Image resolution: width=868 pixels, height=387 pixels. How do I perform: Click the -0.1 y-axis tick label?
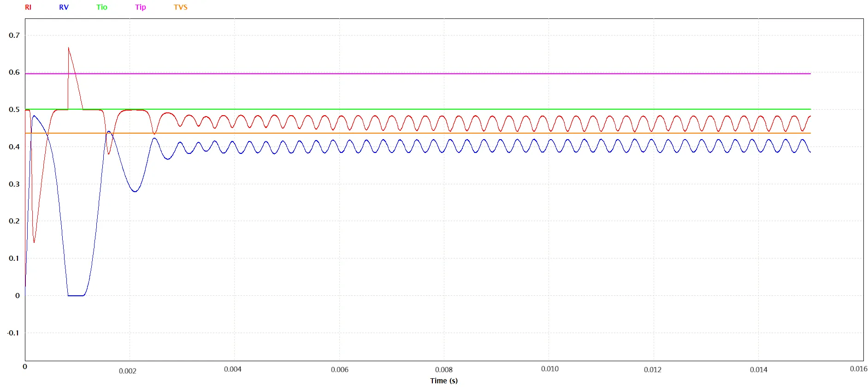coord(13,333)
